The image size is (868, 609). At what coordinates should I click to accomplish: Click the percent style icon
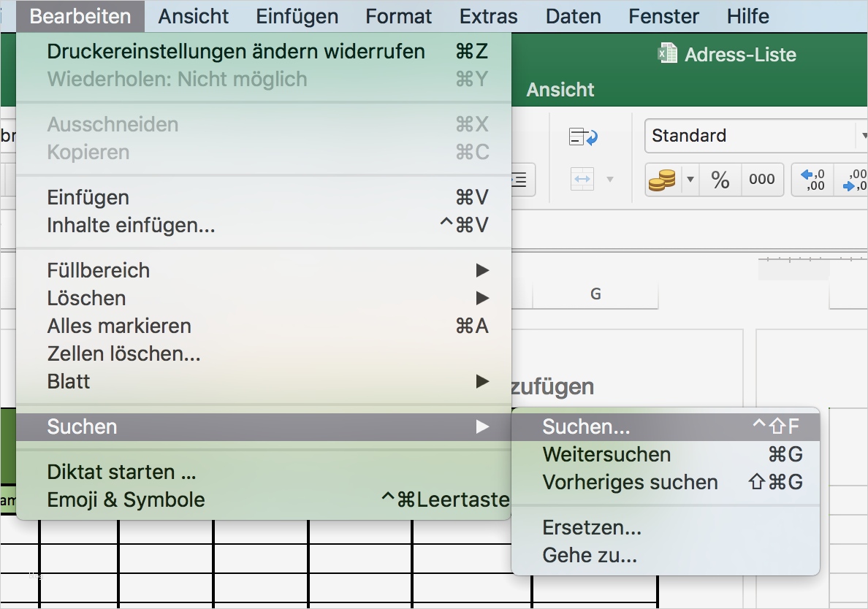click(720, 179)
